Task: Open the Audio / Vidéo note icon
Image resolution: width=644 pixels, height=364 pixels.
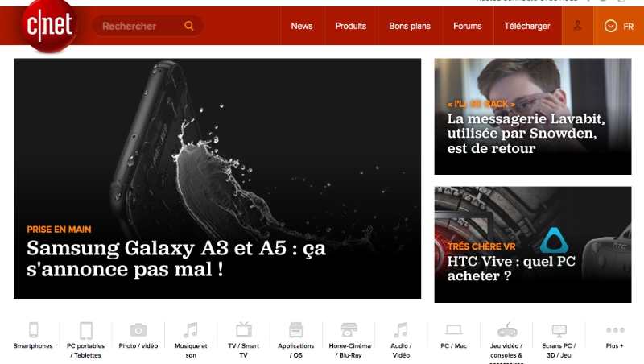Action: (401, 330)
